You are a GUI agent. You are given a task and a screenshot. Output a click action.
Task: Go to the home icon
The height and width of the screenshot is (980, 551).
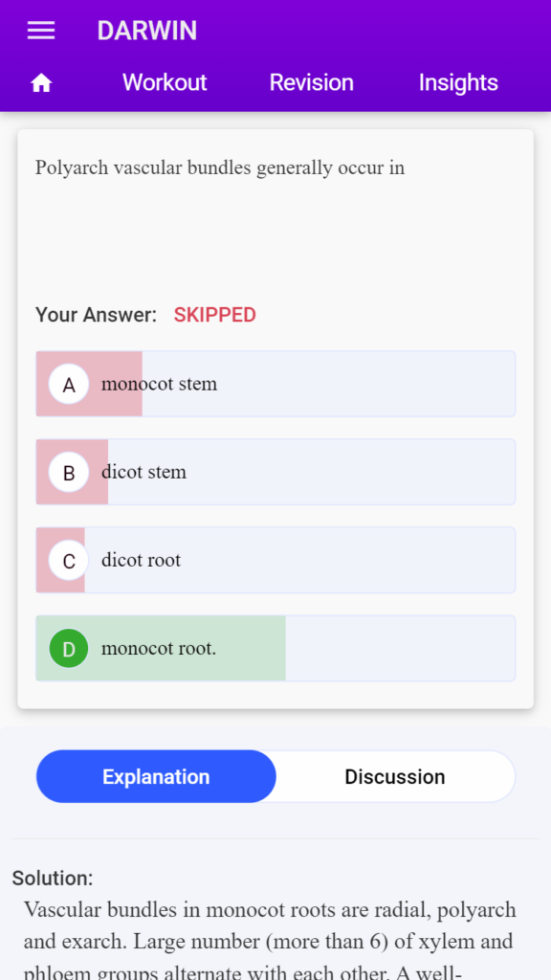click(x=41, y=82)
